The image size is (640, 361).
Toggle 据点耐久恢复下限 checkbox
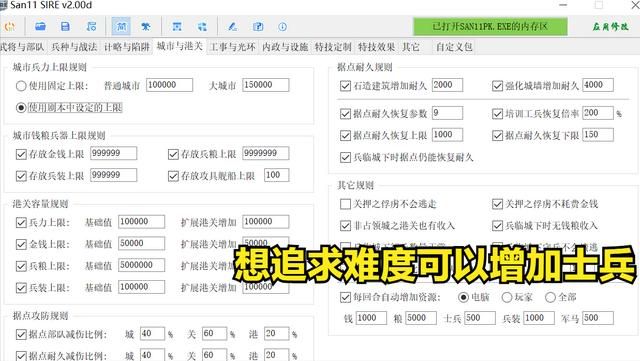[x=497, y=135]
